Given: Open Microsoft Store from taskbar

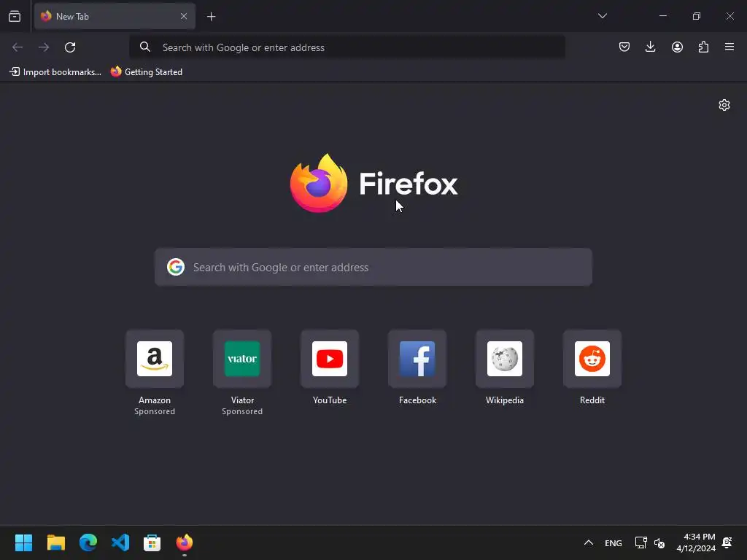Looking at the screenshot, I should [x=152, y=542].
